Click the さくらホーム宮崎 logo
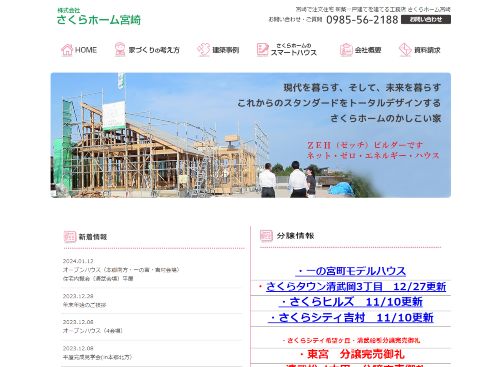 coord(99,17)
